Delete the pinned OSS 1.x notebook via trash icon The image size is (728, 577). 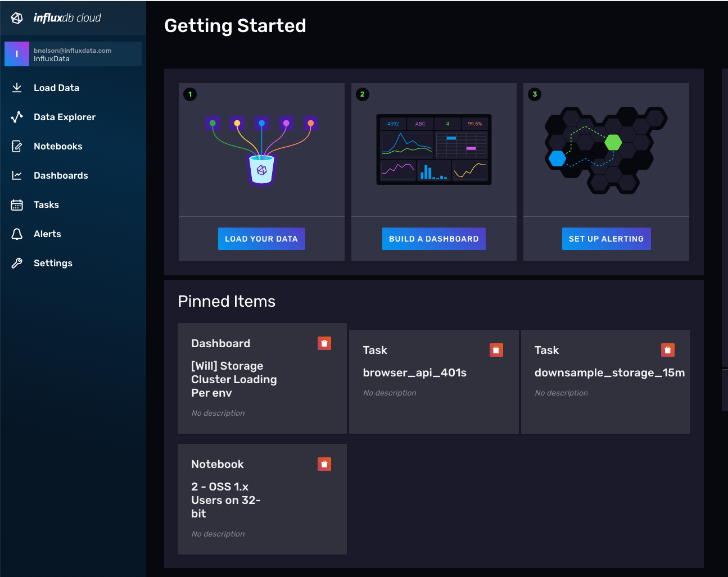(324, 464)
